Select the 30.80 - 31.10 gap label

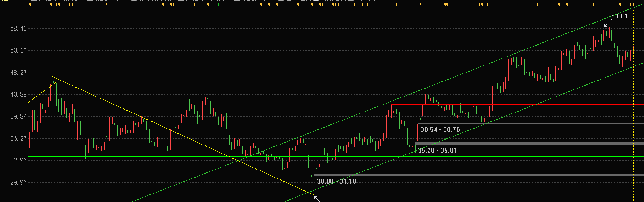pyautogui.click(x=337, y=181)
